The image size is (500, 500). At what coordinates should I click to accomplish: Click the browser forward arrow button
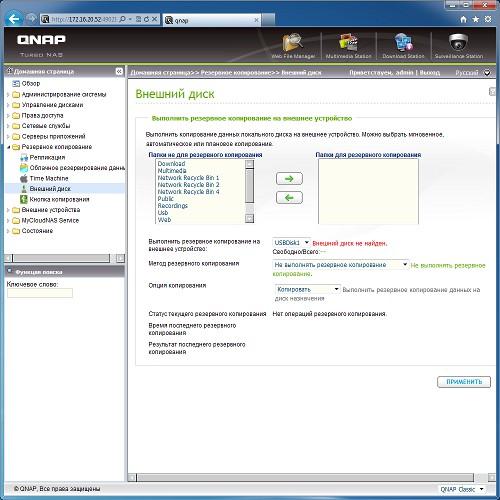tap(31, 19)
